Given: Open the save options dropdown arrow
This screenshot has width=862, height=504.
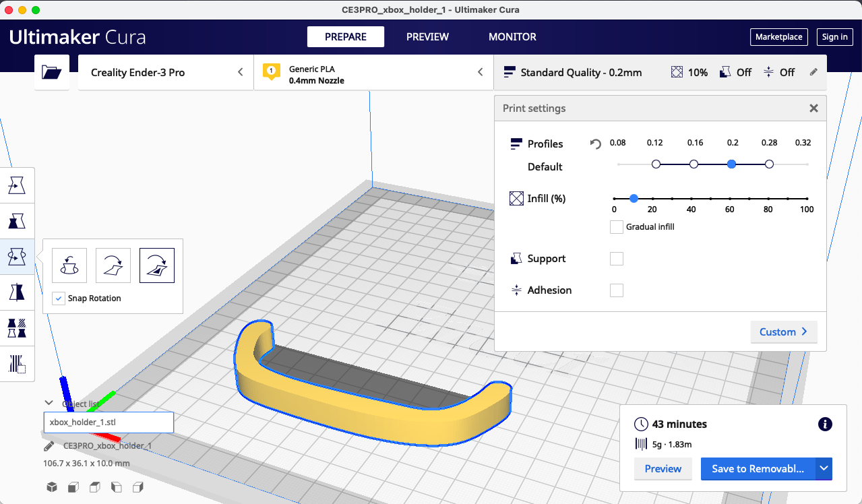Looking at the screenshot, I should pos(824,469).
